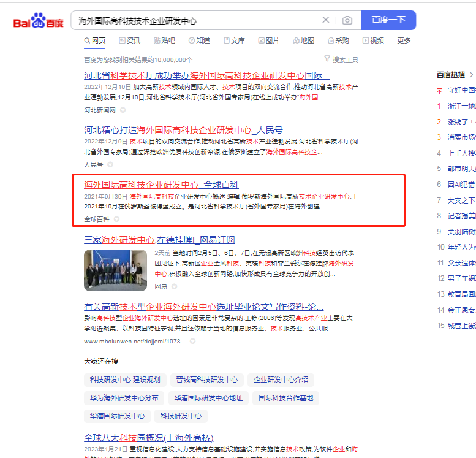Click the 河北新闻网 source label
The height and width of the screenshot is (458, 476).
point(100,110)
